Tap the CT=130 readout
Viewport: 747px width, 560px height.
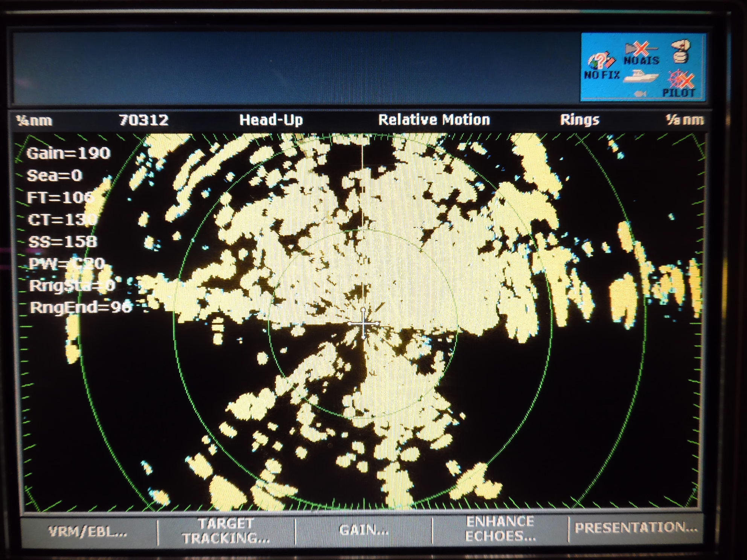pyautogui.click(x=62, y=219)
